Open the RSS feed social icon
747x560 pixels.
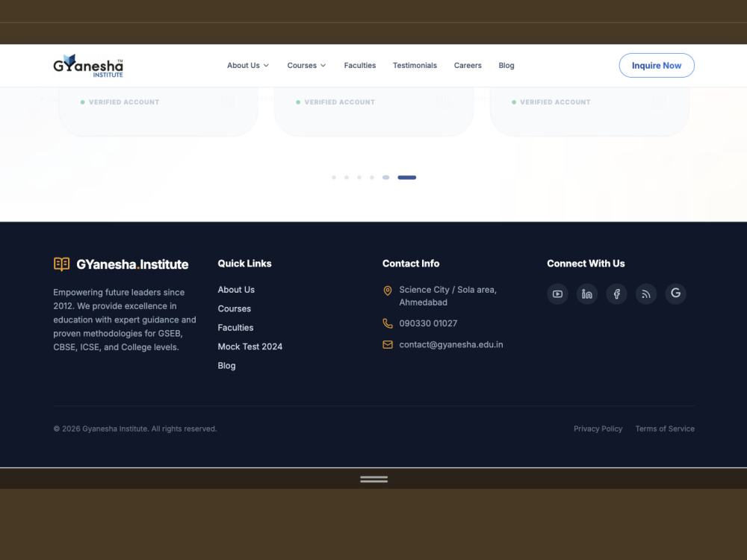pos(646,293)
